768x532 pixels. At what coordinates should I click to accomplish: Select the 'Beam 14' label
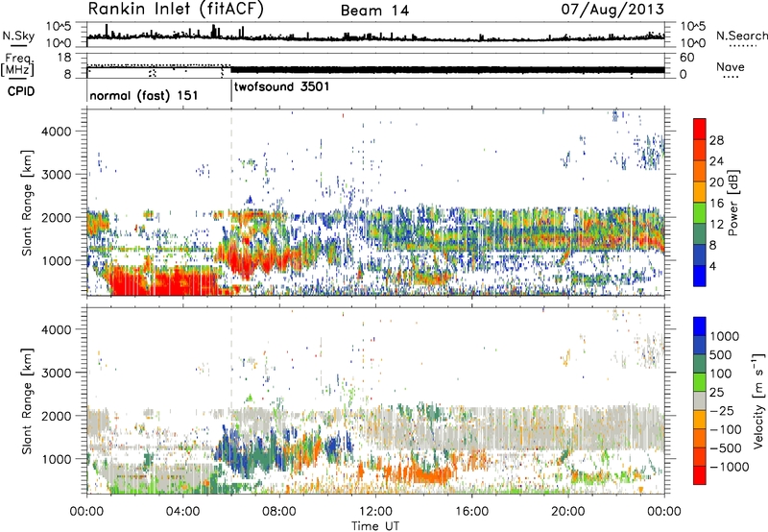pyautogui.click(x=374, y=11)
